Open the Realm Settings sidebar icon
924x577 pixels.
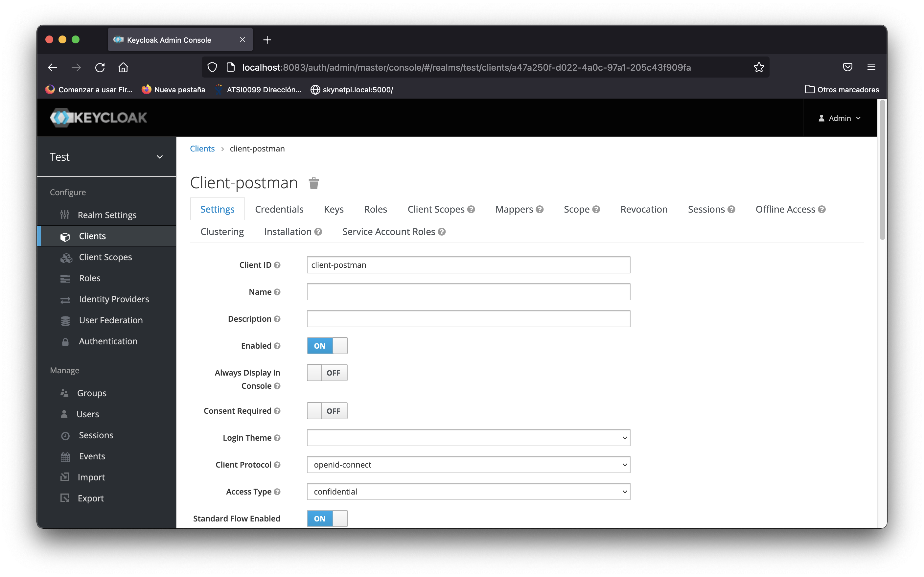[64, 215]
